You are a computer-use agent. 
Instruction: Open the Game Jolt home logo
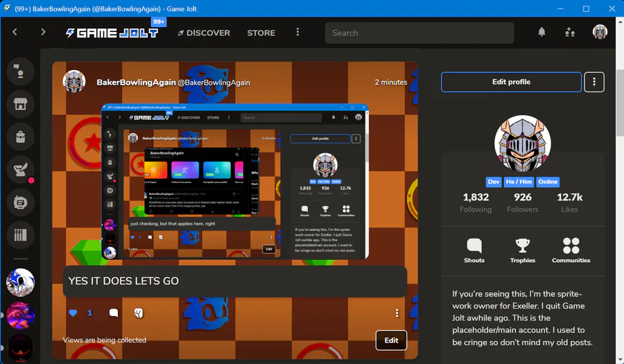(x=112, y=33)
